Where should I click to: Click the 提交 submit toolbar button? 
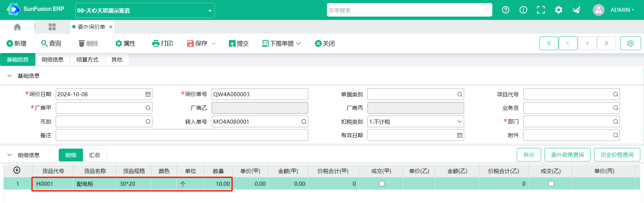[x=239, y=43]
